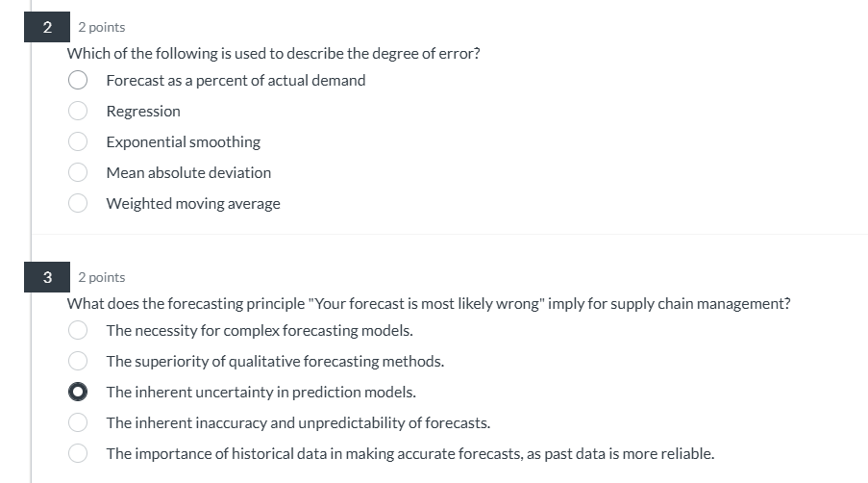Choose 'importance of historical data' radio option

click(x=78, y=453)
